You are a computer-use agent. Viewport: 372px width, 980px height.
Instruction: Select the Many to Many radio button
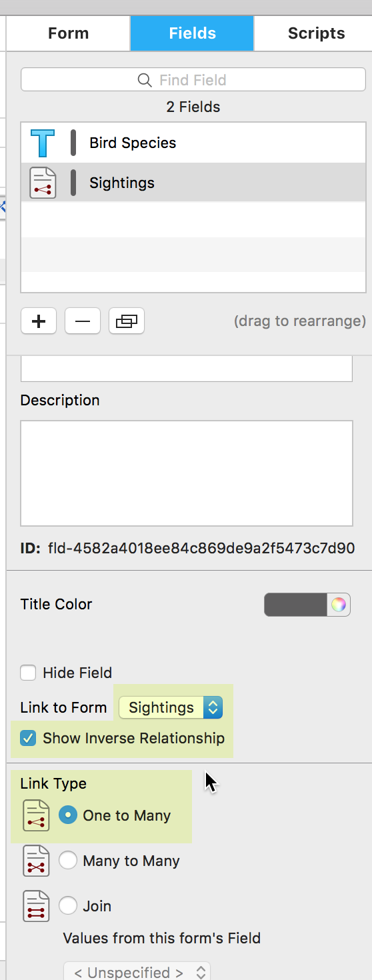[68, 861]
